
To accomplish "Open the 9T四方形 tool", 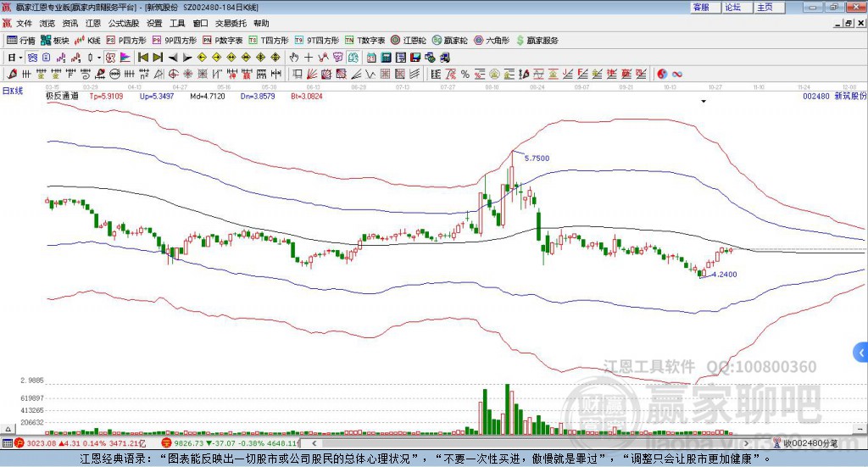I will (317, 41).
